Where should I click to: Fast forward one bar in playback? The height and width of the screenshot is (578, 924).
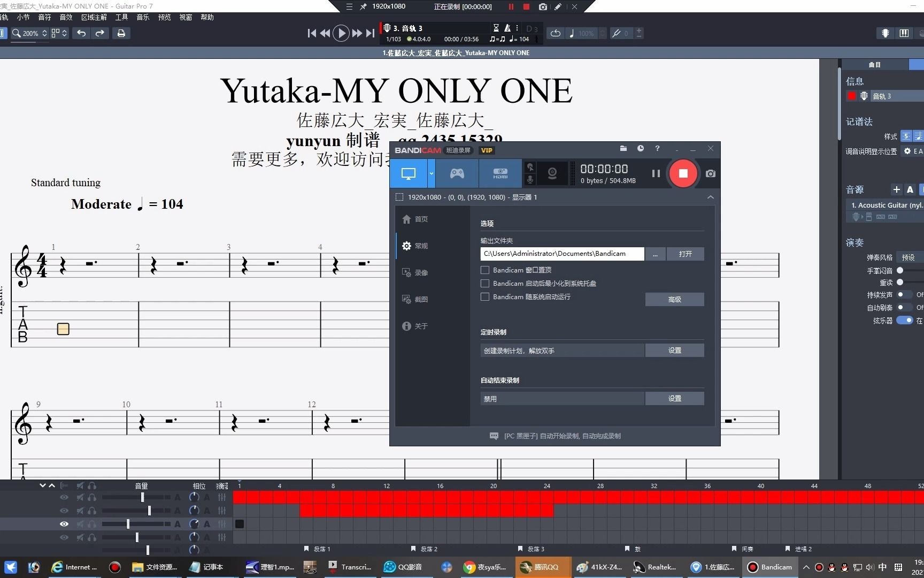[357, 33]
